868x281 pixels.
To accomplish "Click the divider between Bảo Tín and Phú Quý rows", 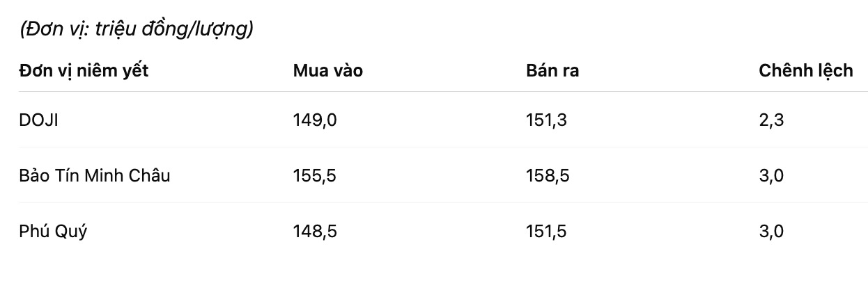I will pyautogui.click(x=443, y=203).
